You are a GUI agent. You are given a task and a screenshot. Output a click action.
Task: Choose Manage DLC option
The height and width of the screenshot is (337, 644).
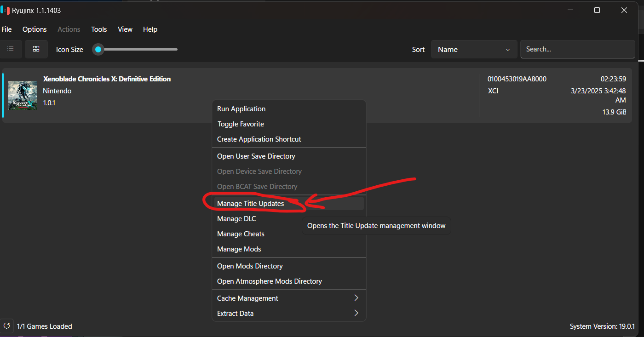289,219
